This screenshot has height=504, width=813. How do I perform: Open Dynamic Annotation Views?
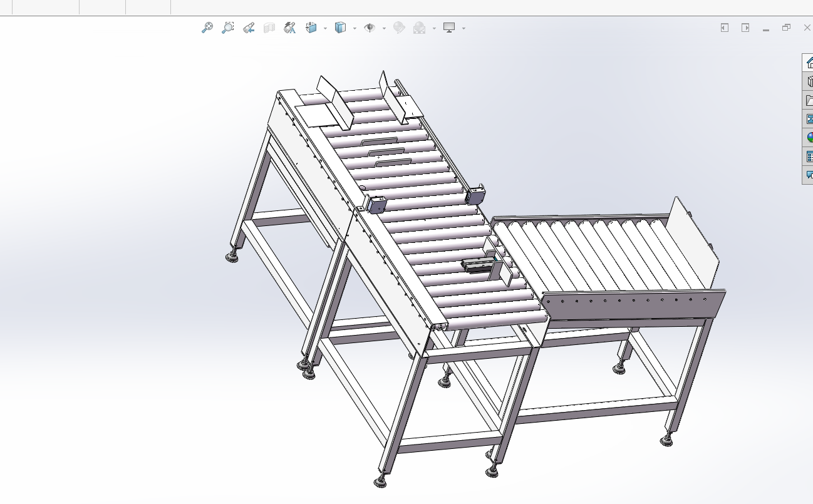[289, 28]
